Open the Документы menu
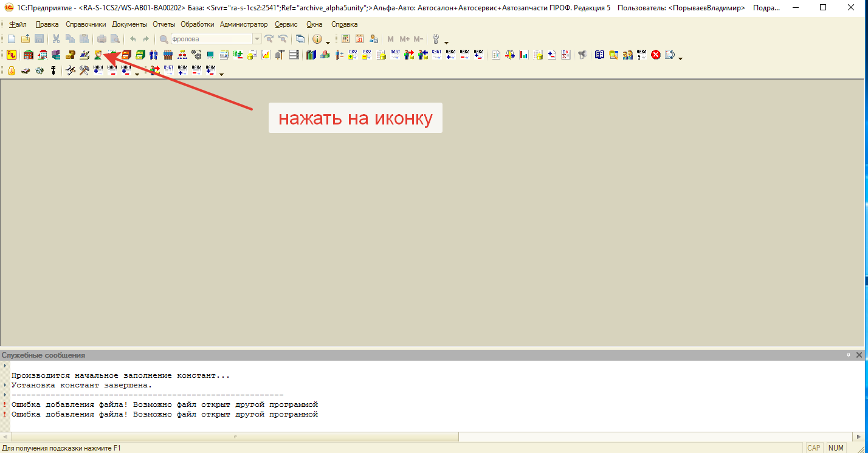 pyautogui.click(x=129, y=24)
